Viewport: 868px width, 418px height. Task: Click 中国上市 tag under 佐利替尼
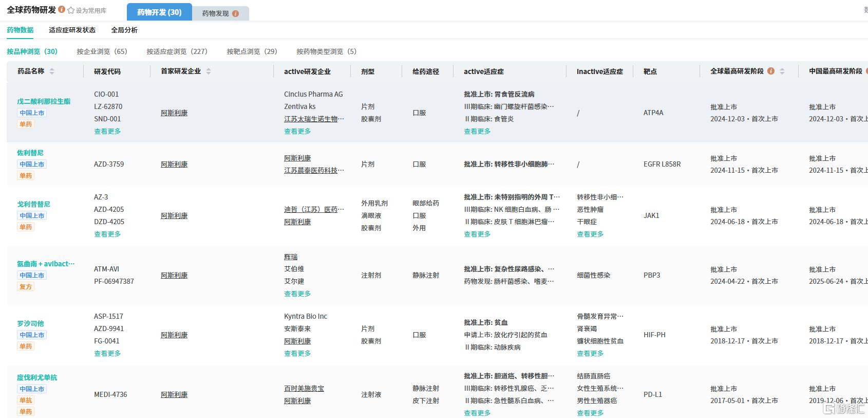pyautogui.click(x=32, y=164)
